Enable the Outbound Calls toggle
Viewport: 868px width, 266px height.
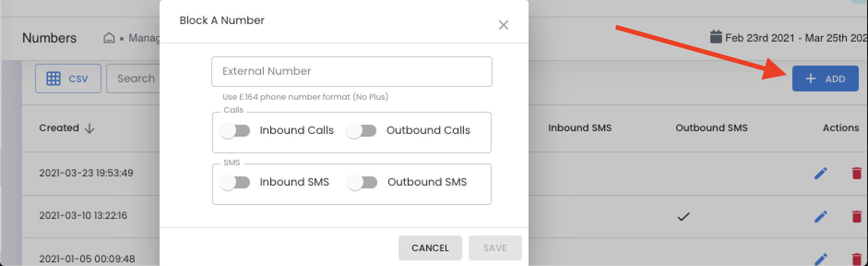[x=362, y=131]
